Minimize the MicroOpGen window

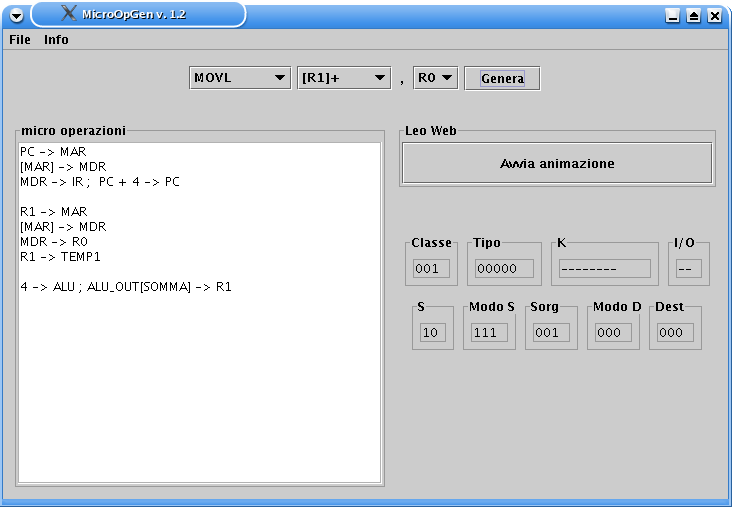tap(673, 15)
